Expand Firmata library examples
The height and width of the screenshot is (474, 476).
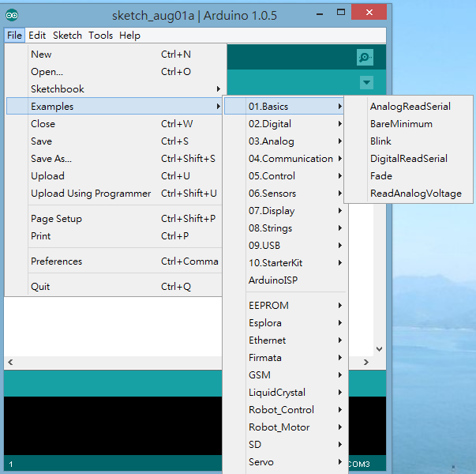(285, 357)
